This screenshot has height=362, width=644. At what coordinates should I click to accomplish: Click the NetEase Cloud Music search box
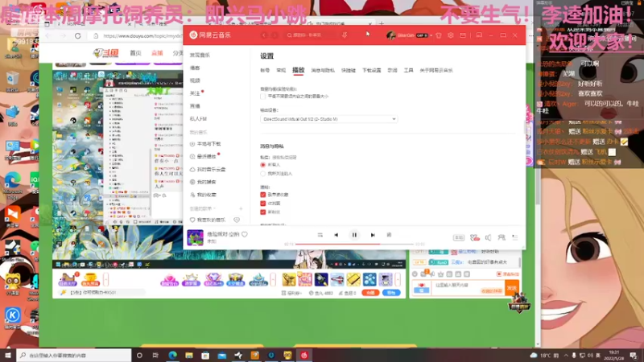[x=310, y=35]
